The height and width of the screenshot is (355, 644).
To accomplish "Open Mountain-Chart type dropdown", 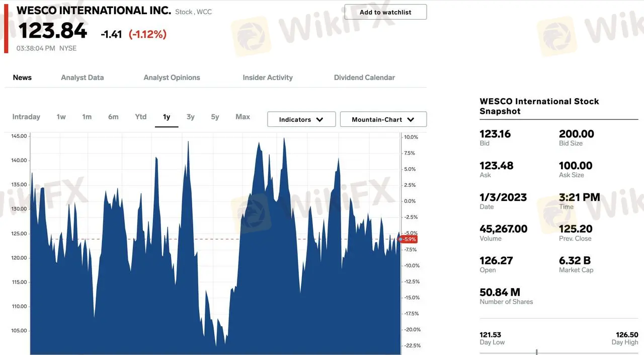I will point(383,119).
